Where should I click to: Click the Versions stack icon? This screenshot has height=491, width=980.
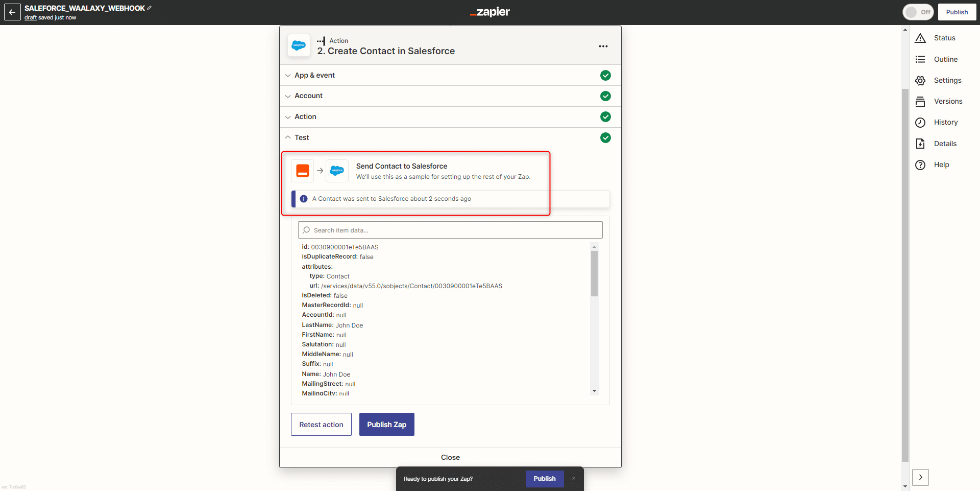click(920, 101)
